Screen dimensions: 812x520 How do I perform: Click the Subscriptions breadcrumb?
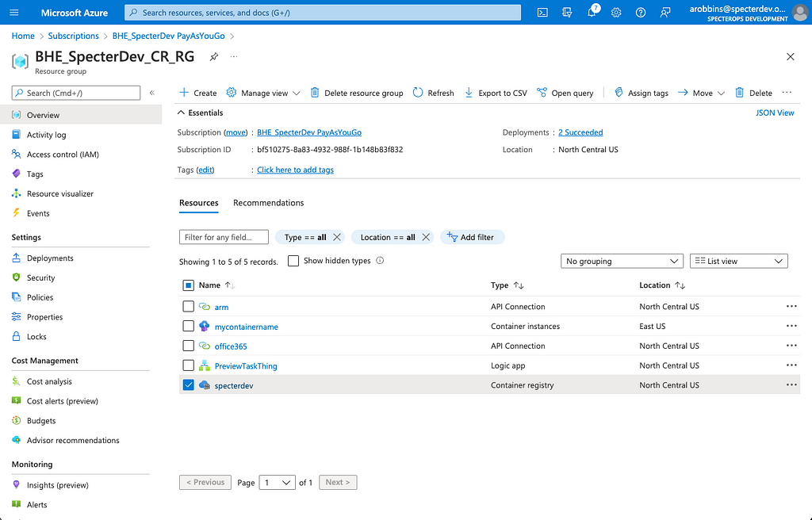pyautogui.click(x=73, y=36)
